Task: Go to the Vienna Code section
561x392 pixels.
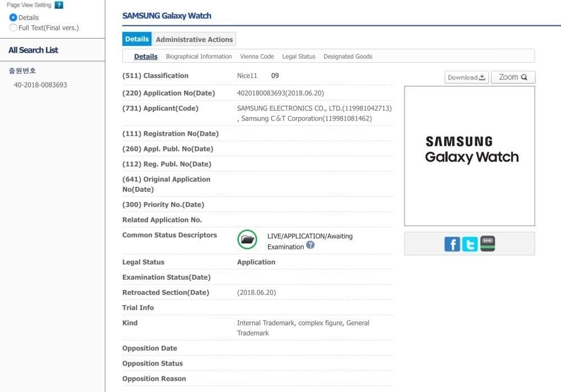Action: [x=257, y=57]
